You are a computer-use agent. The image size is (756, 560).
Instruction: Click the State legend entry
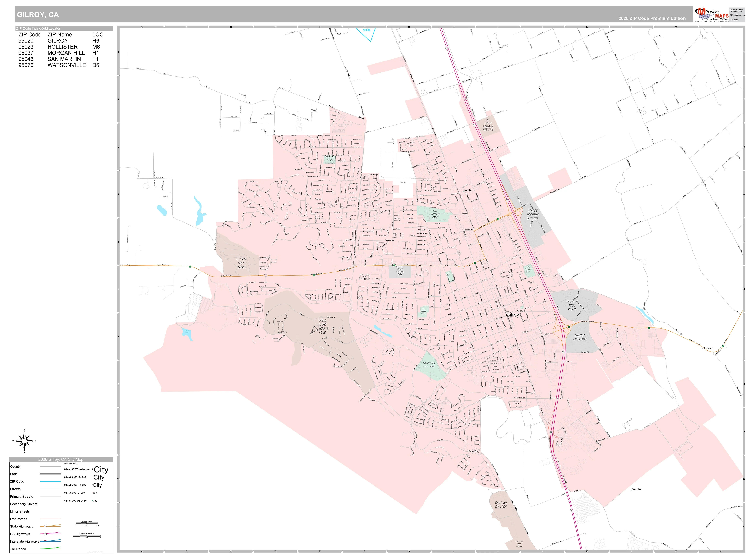click(14, 474)
